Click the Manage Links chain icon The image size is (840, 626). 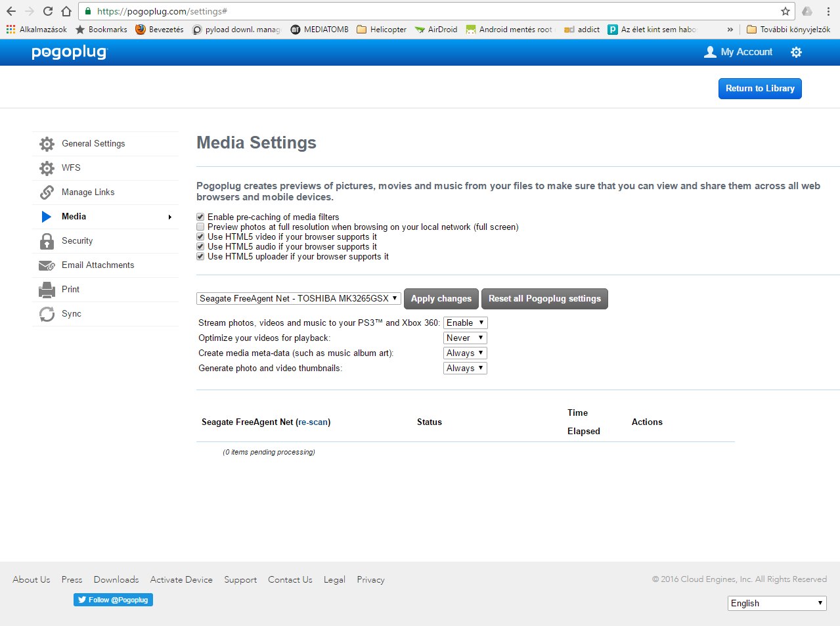[x=47, y=192]
